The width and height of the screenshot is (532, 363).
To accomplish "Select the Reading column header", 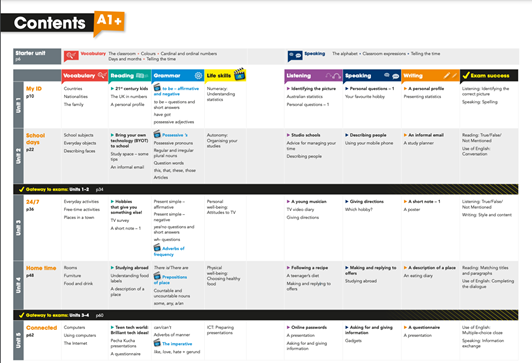I will [130, 76].
